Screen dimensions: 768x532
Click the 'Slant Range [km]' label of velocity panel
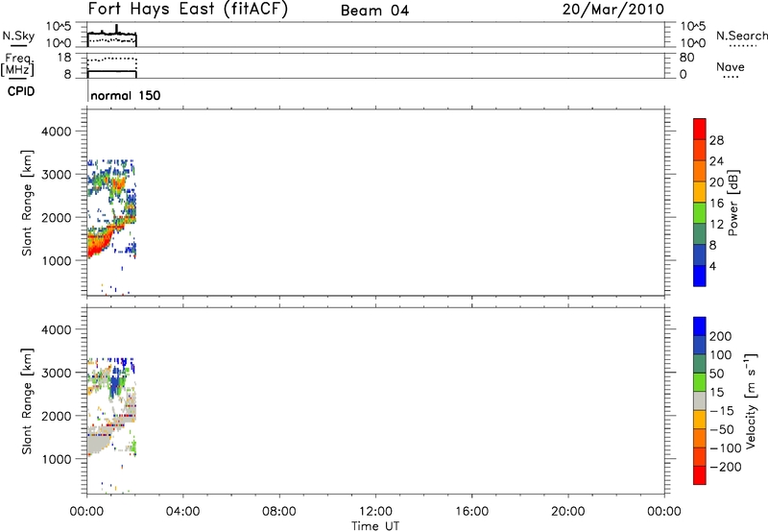[27, 401]
